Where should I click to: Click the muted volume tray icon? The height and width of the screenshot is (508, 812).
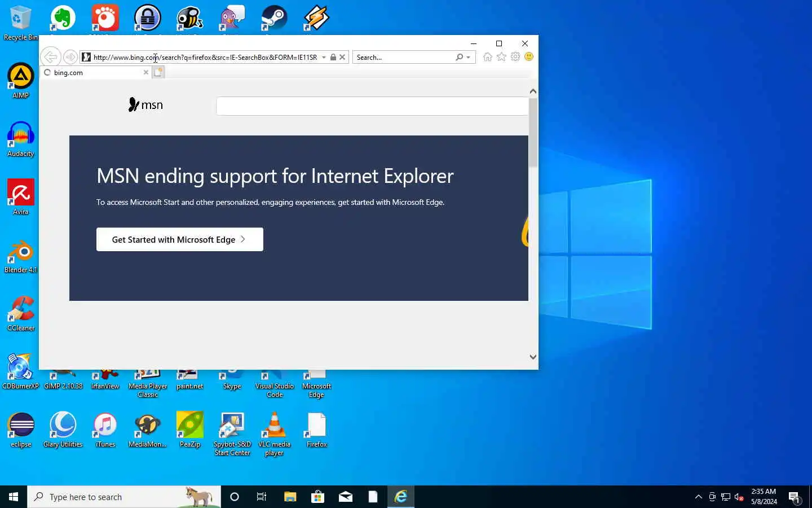point(739,497)
